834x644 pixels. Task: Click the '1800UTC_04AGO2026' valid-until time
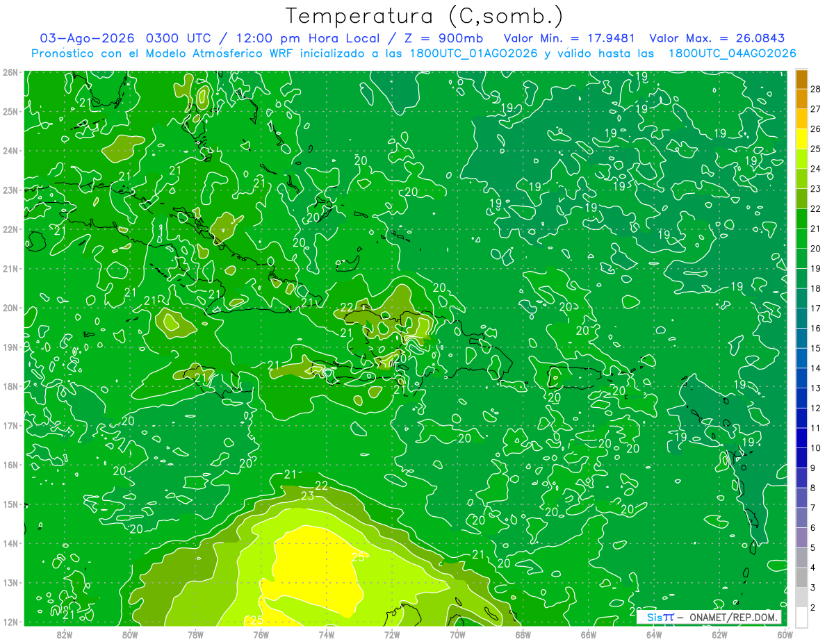[x=733, y=53]
